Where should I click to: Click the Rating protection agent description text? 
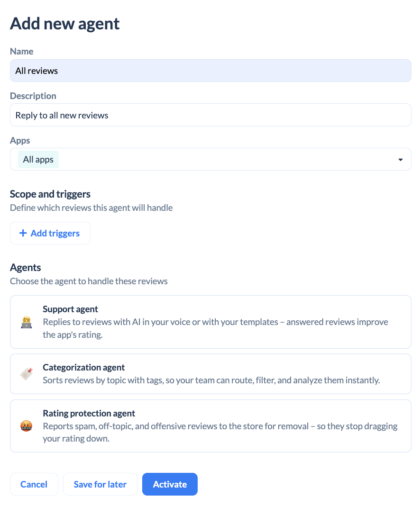click(220, 433)
